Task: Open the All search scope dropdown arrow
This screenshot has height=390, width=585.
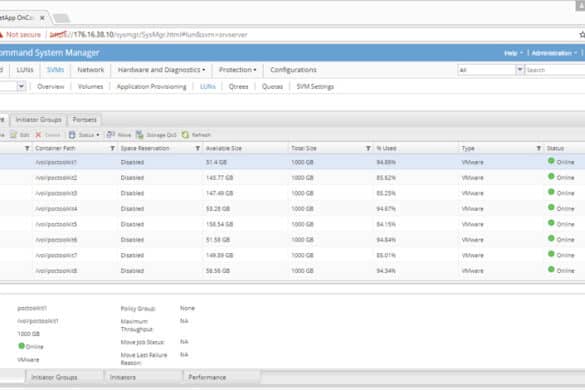Action: (x=520, y=70)
